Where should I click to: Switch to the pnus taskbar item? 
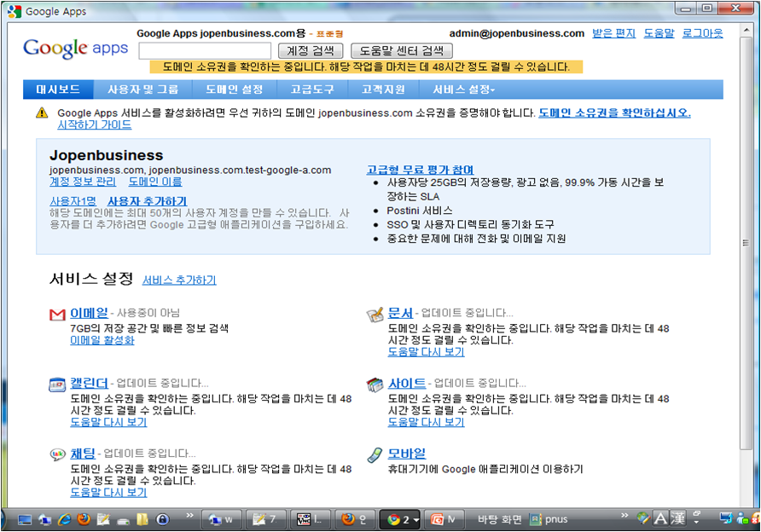click(549, 519)
